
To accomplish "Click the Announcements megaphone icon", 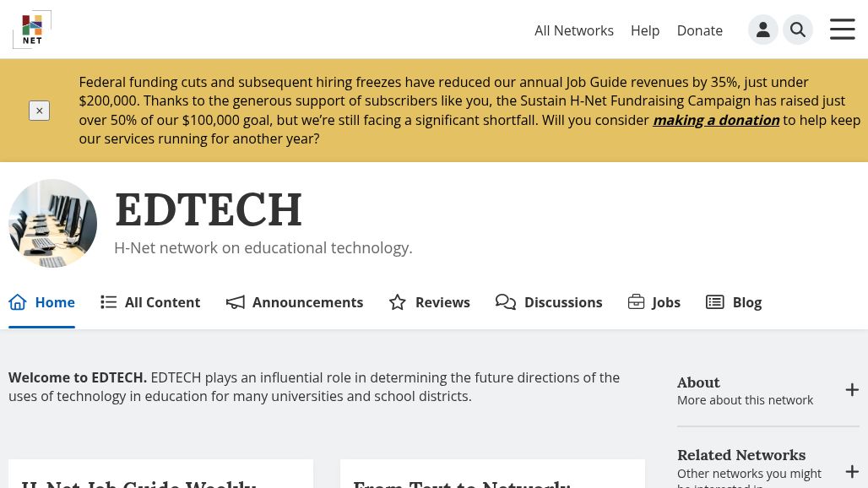I will click(236, 302).
